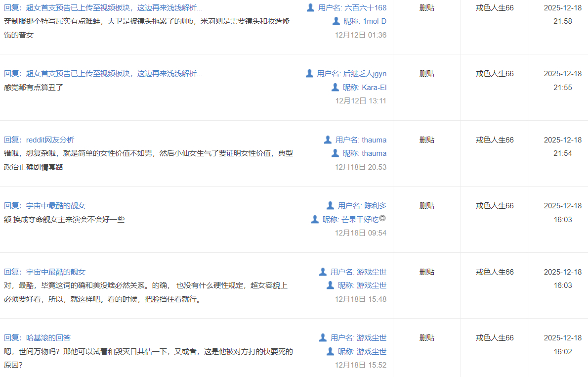This screenshot has width=588, height=377.
Task: Open the 超女首支预告 reply by 六百六十168
Action: (x=103, y=8)
